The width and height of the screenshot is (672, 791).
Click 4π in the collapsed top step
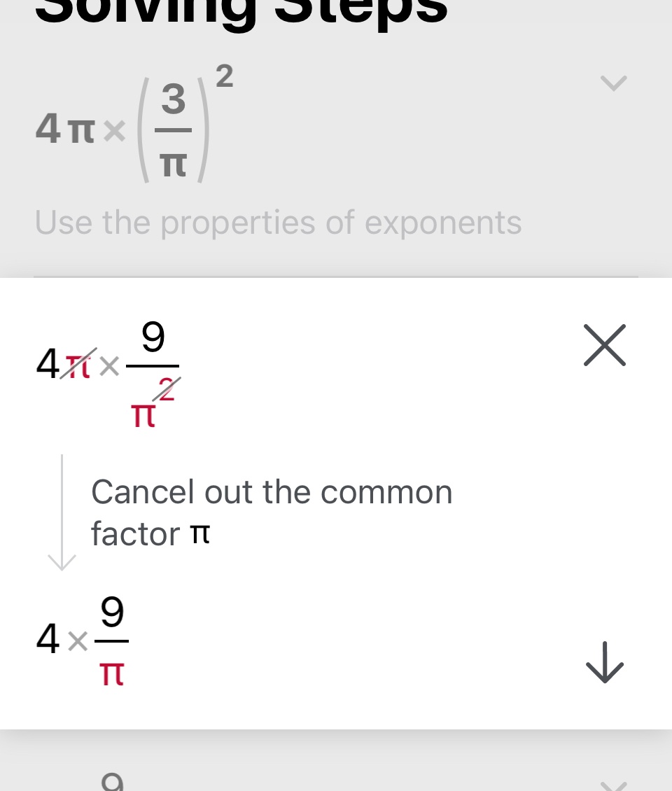pyautogui.click(x=65, y=130)
